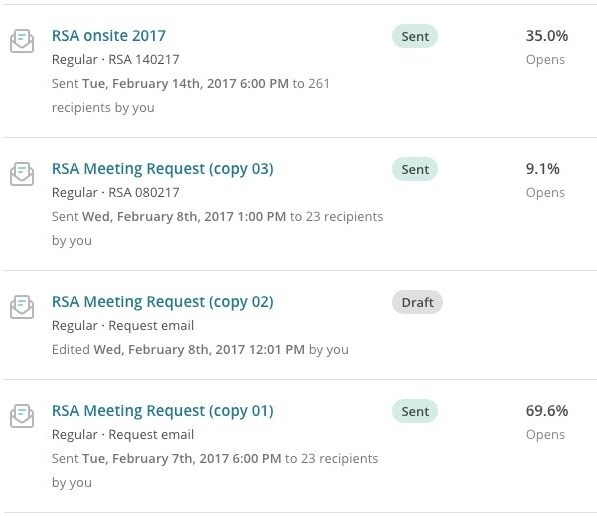Click the 9.1% opens statistic

point(543,169)
